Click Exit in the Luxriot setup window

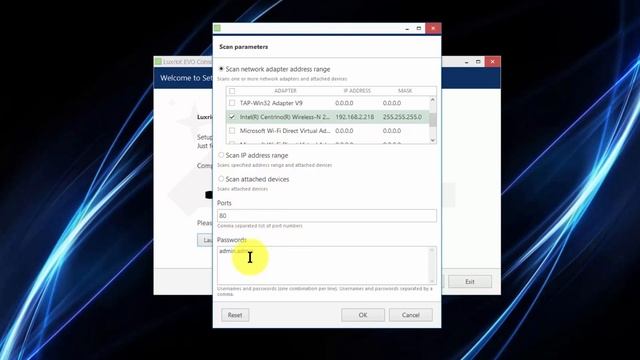tap(470, 281)
